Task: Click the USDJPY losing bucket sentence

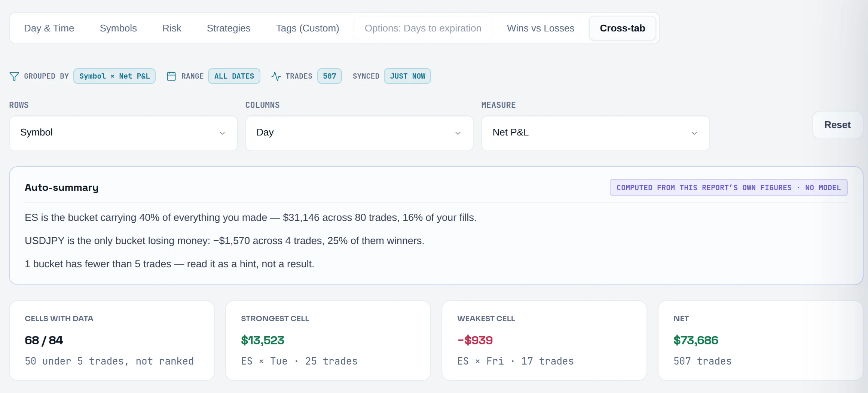Action: point(224,241)
